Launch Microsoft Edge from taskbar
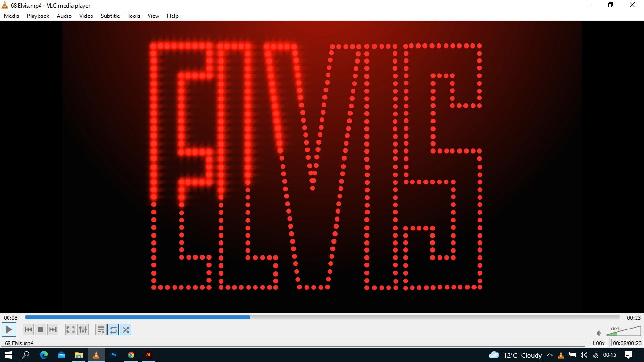 click(x=44, y=355)
